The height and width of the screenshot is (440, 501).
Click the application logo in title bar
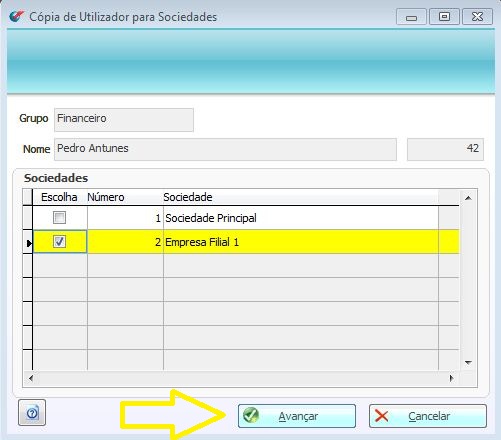(17, 16)
